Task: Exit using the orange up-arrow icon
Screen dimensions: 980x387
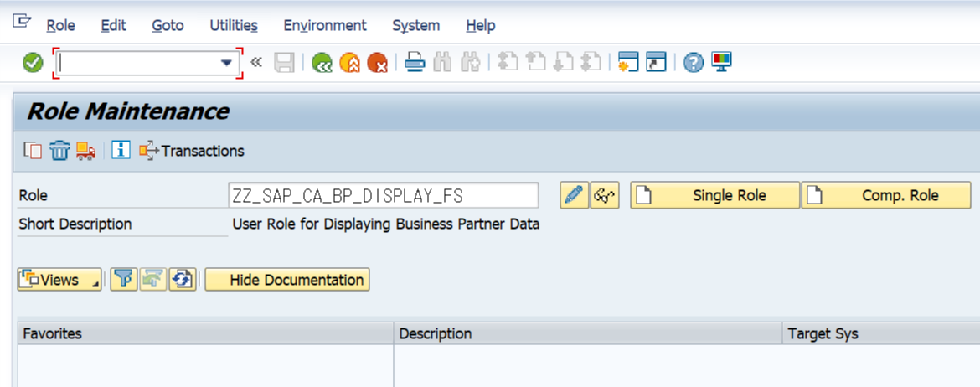Action: click(349, 63)
